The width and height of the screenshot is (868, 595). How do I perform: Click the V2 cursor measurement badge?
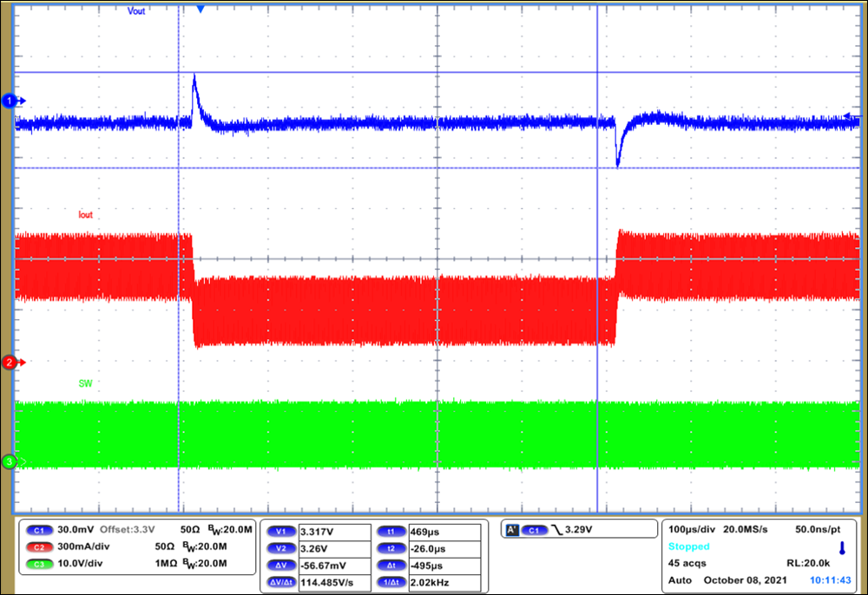[279, 546]
